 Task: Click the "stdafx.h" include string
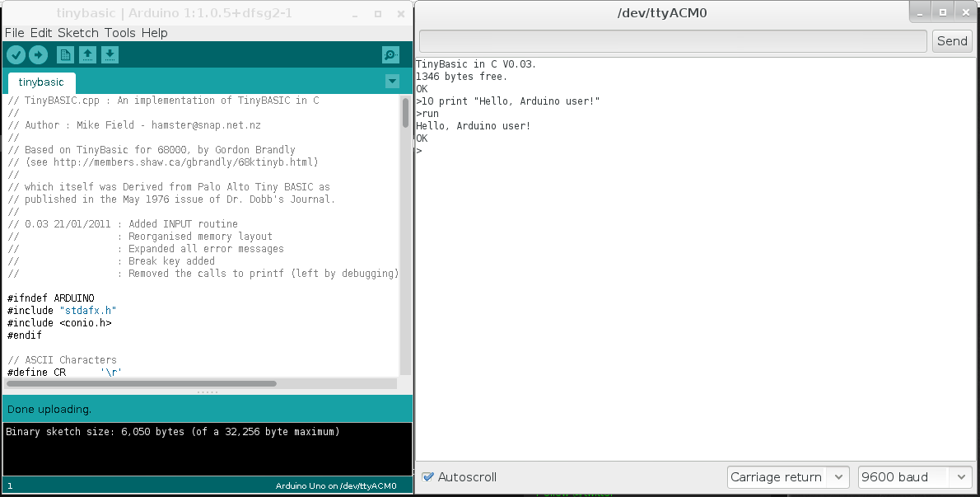coord(88,310)
